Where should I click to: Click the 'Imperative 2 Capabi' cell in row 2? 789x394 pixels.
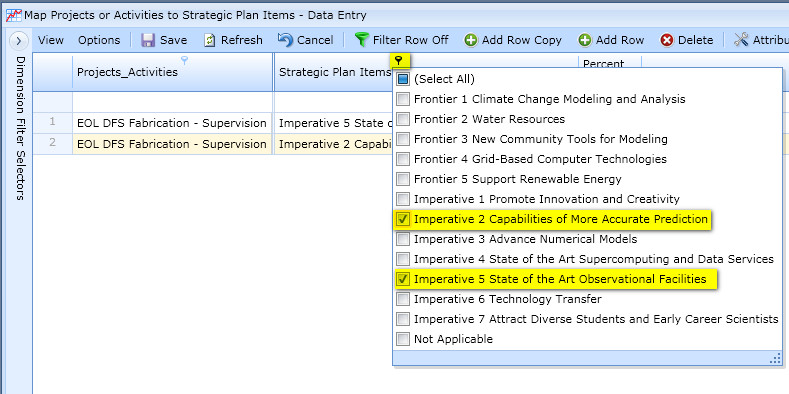(x=334, y=144)
